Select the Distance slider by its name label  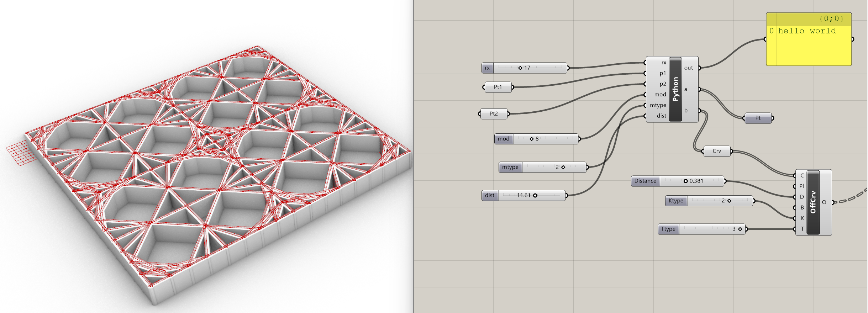point(645,181)
